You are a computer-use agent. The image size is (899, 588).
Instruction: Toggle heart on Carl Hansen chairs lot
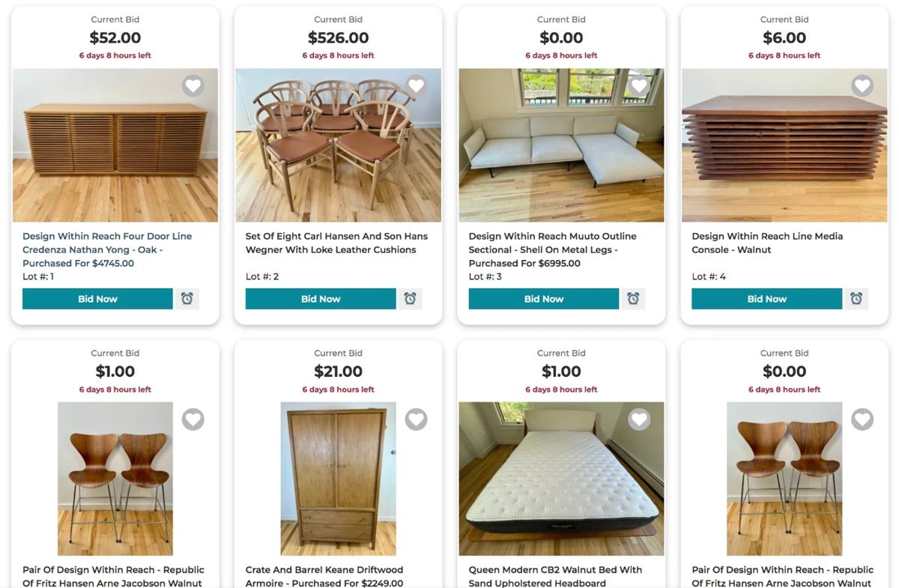click(417, 85)
